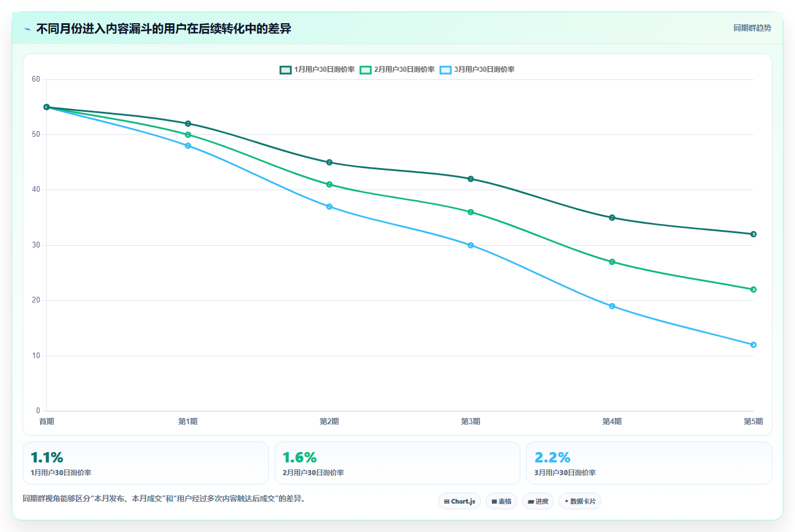Click the 表格 tag icon
The width and height of the screenshot is (795, 532).
(x=494, y=502)
